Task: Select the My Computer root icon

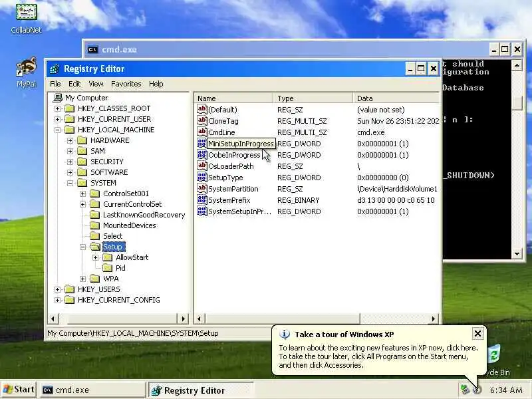Action: 58,98
